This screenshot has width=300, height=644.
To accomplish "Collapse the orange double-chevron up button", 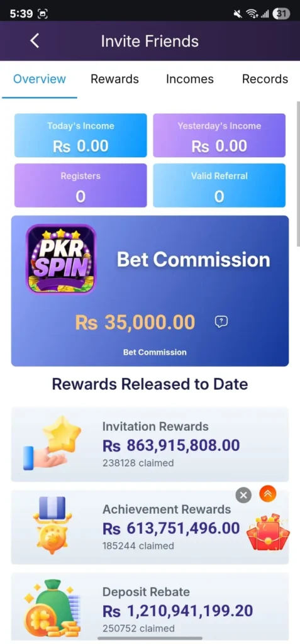I will click(268, 494).
